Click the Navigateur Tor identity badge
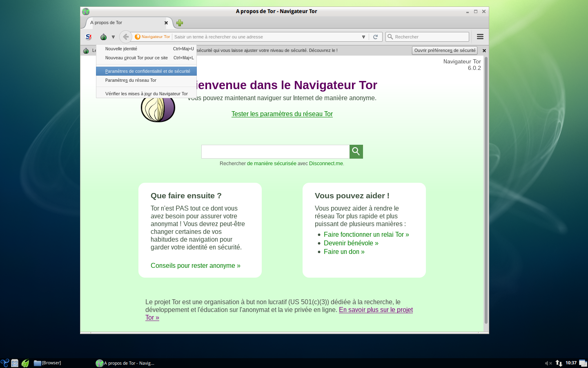 click(152, 37)
